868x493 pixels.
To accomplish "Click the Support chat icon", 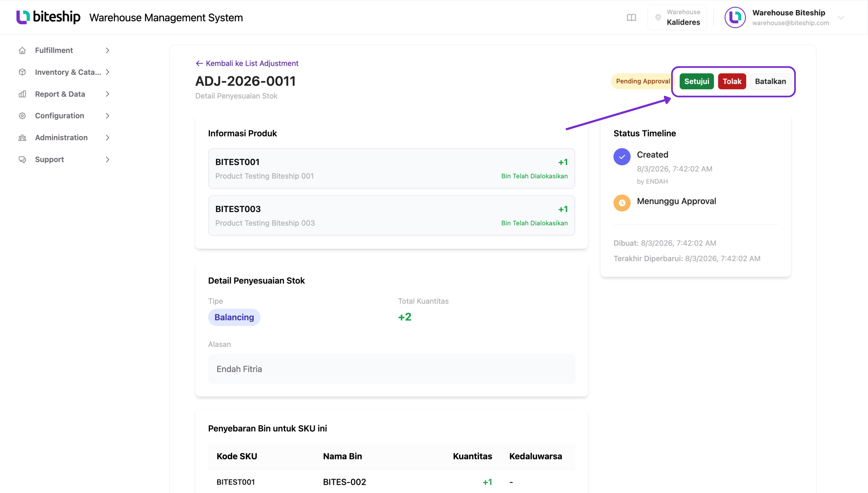I will click(22, 160).
